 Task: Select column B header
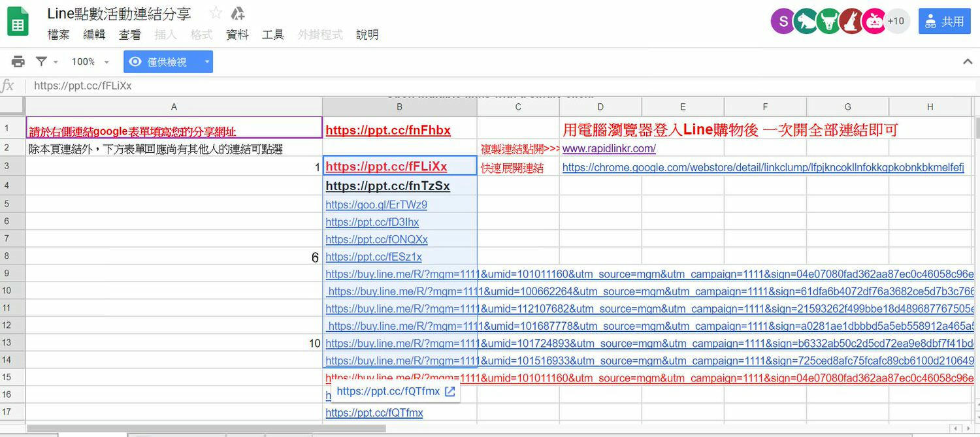tap(400, 107)
